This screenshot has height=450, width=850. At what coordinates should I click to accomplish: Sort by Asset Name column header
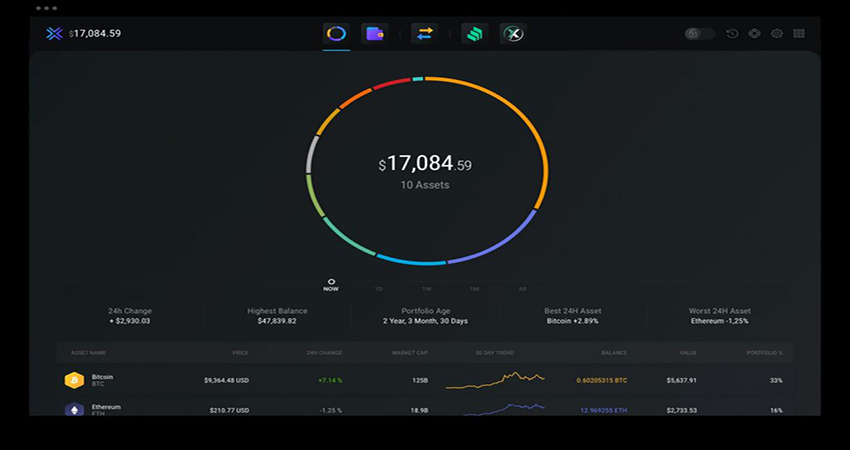tap(88, 353)
